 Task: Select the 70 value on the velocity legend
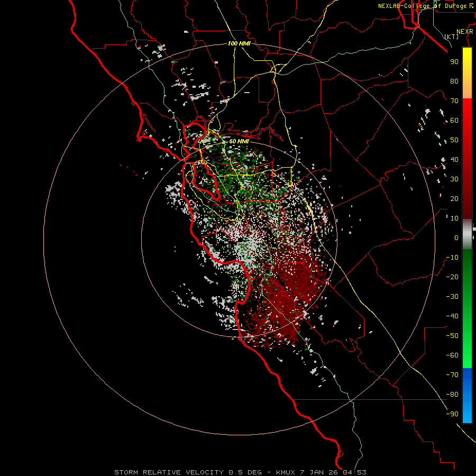(454, 101)
